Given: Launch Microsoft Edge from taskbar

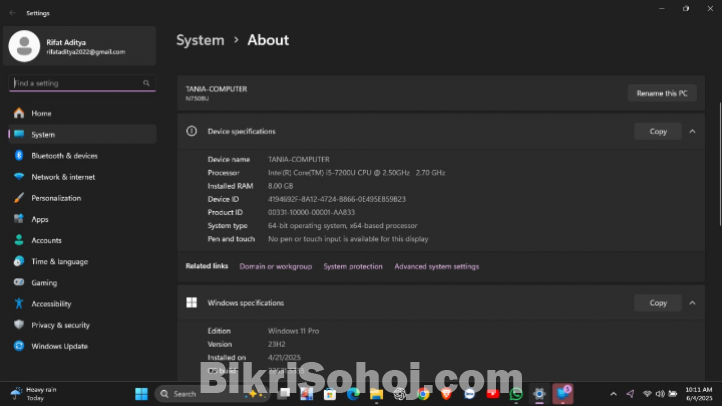Looking at the screenshot, I should [353, 394].
